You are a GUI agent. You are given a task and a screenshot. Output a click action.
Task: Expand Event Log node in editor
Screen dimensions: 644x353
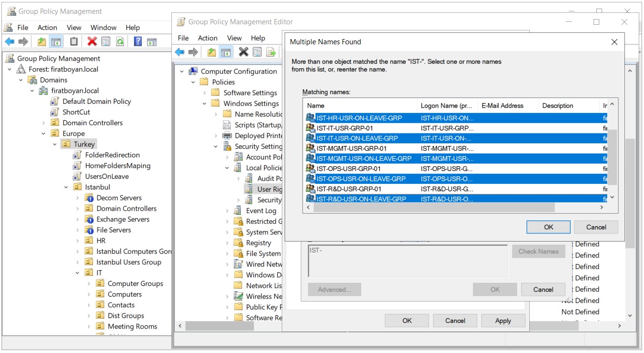coord(228,211)
